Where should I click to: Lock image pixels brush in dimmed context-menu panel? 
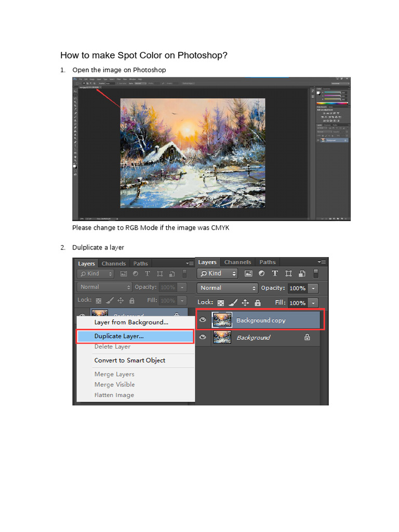click(110, 300)
